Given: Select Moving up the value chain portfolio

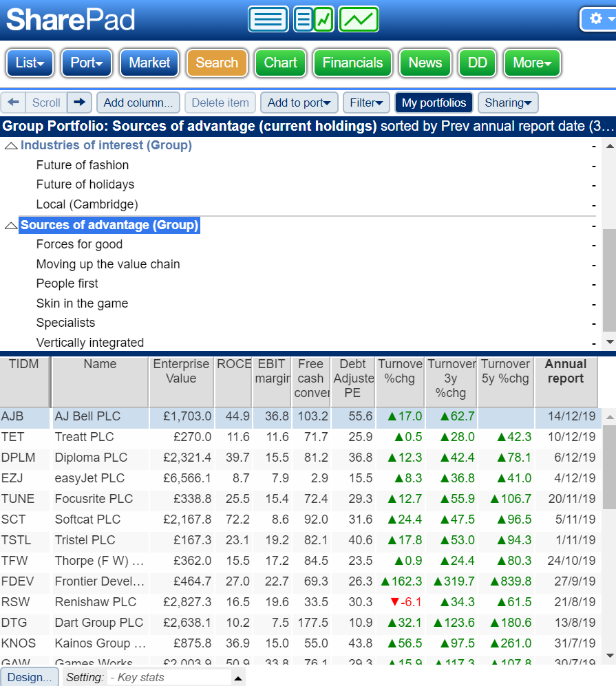Looking at the screenshot, I should [108, 264].
